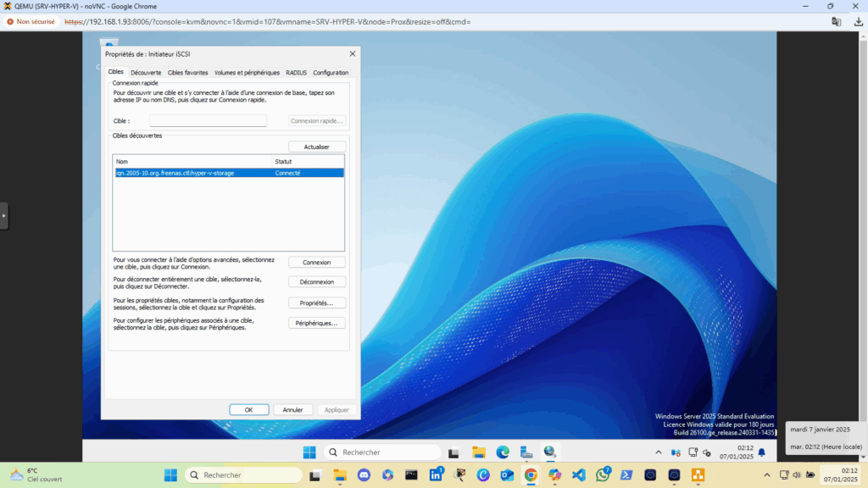Open WhatsApp from host taskbar
The height and width of the screenshot is (488, 868).
pos(603,474)
